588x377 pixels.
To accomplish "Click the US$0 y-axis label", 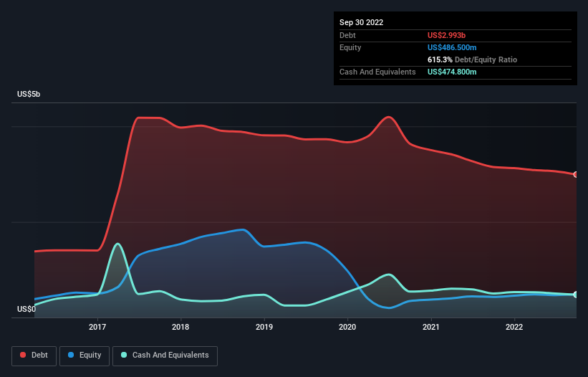I will [26, 309].
